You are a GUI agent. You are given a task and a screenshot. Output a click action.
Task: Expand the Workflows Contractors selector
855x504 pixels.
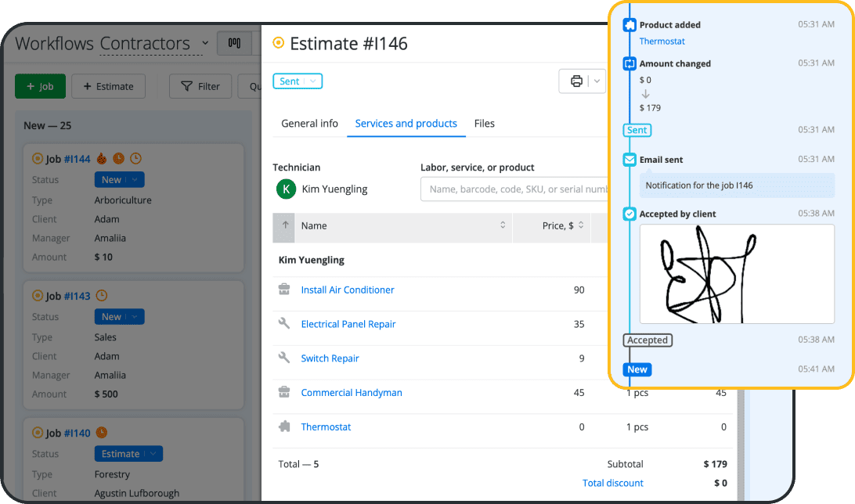(205, 43)
